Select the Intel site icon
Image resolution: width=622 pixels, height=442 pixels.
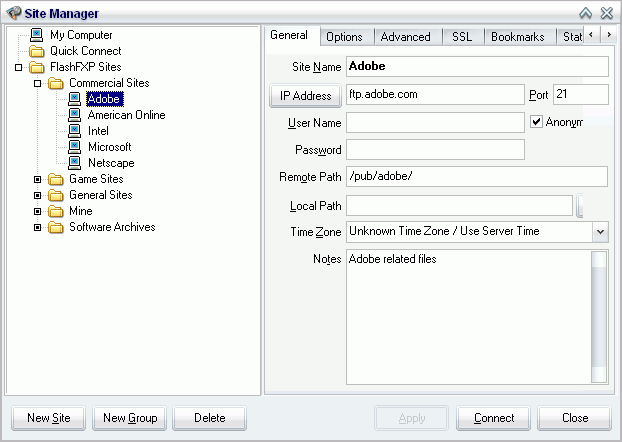pos(75,131)
